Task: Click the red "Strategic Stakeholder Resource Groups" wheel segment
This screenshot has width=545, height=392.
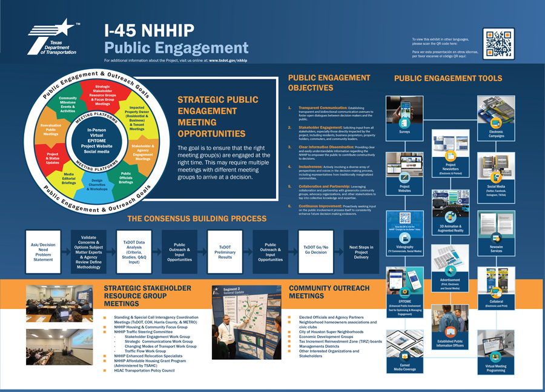Action: (103, 95)
